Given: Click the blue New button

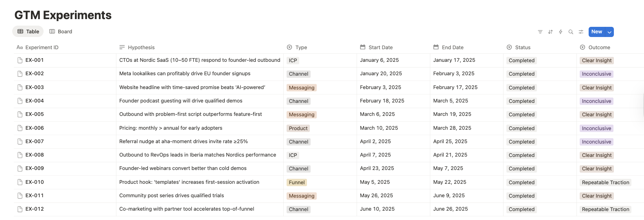Looking at the screenshot, I should pyautogui.click(x=597, y=32).
